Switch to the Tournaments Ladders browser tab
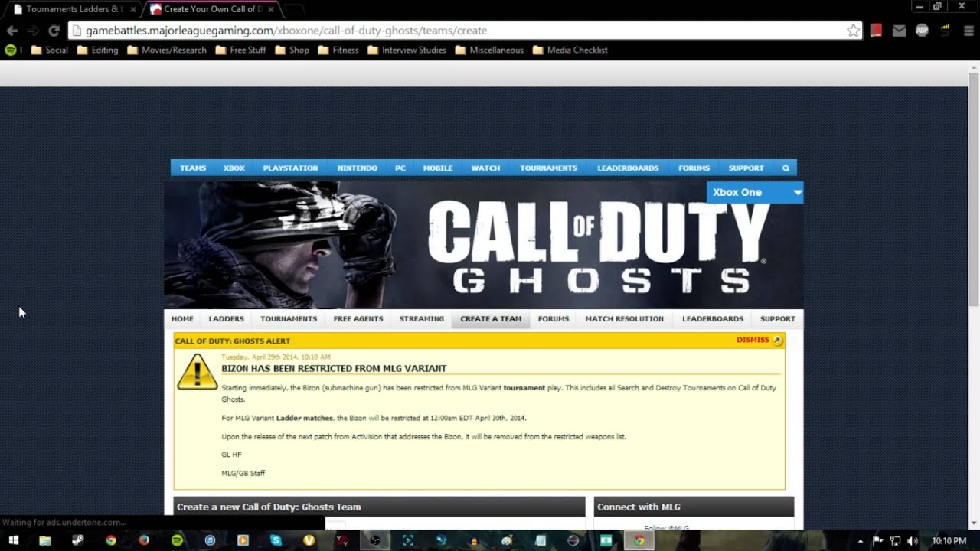Screen dimensions: 980x551 pos(73,9)
